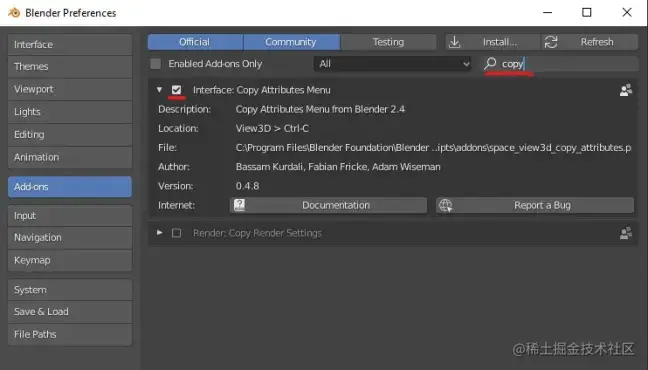The width and height of the screenshot is (648, 370).
Task: Open the Animation preferences section
Action: point(70,157)
